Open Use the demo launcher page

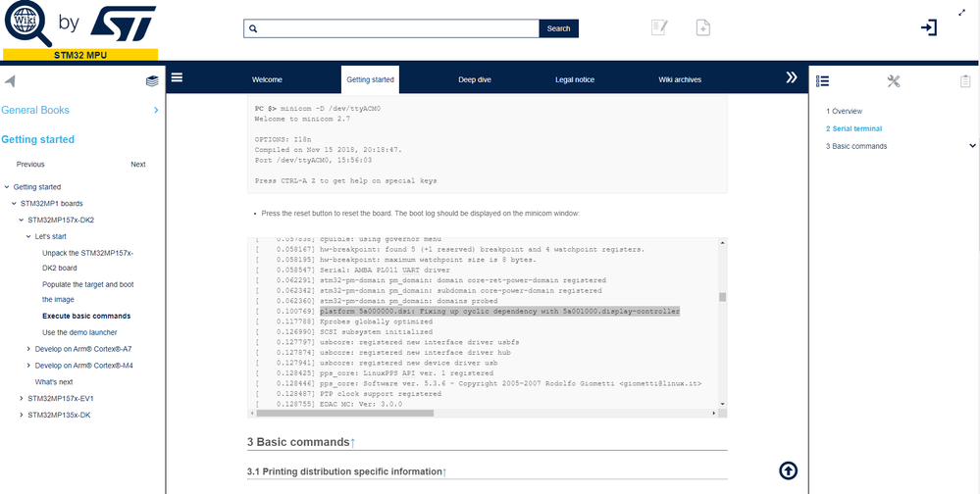[79, 332]
